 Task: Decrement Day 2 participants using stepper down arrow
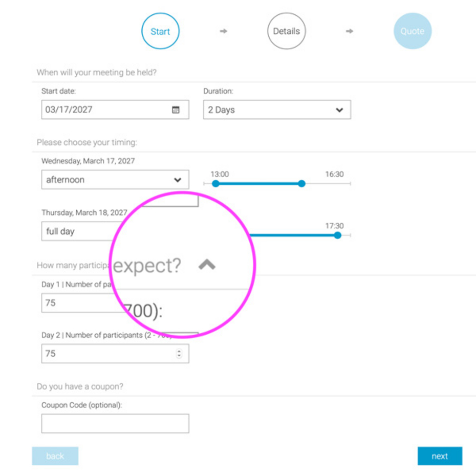(180, 356)
